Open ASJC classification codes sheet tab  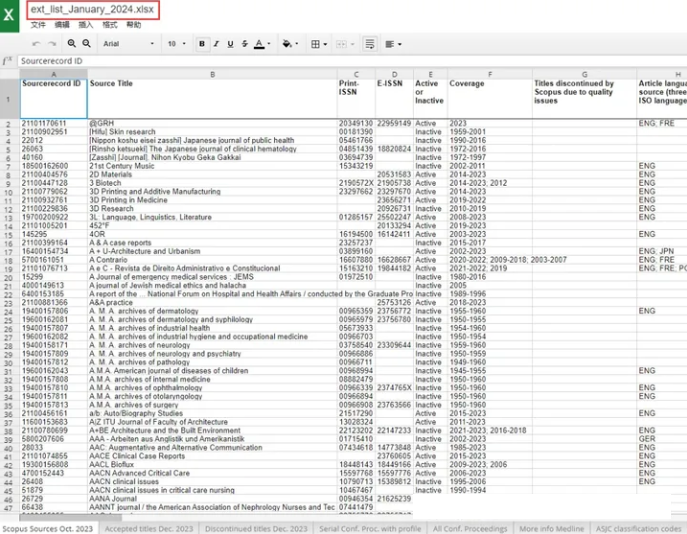click(x=638, y=529)
